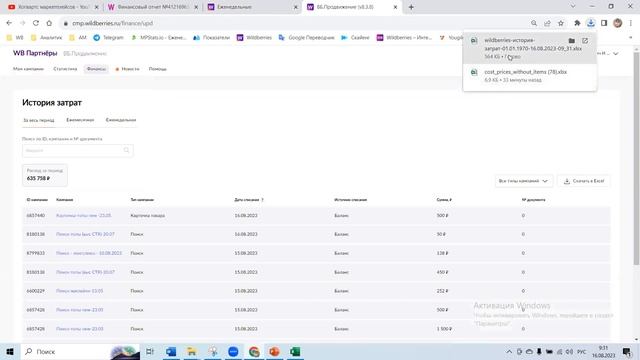Click the search magnifier icon in the ID field

pyautogui.click(x=127, y=150)
